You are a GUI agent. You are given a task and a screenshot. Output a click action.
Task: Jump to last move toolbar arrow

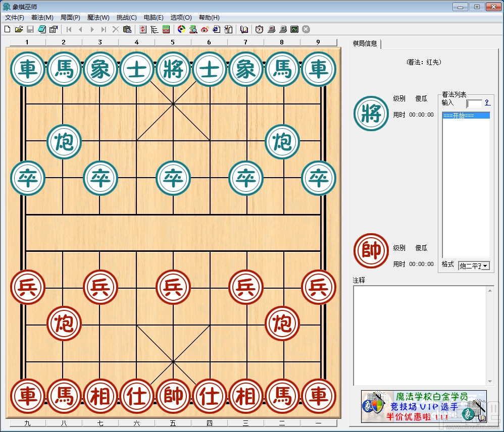tap(104, 30)
